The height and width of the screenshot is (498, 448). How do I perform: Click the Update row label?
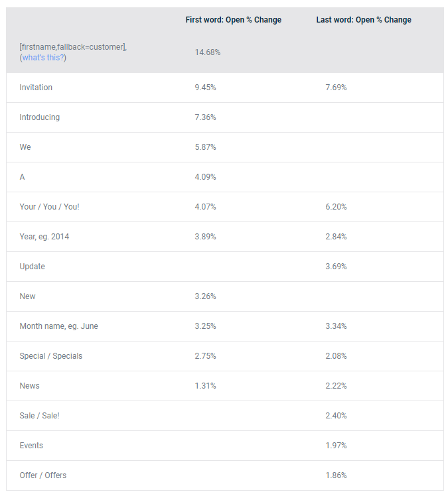click(x=32, y=267)
